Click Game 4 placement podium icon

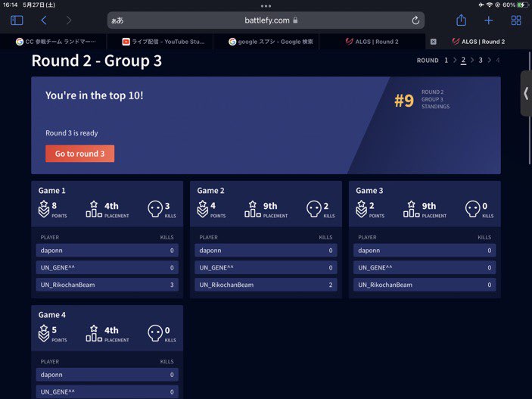(94, 333)
